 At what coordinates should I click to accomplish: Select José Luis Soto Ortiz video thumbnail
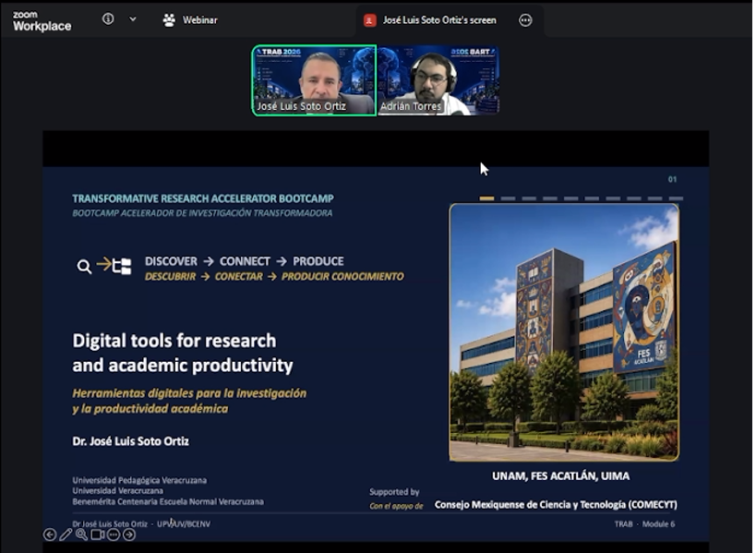pos(314,80)
